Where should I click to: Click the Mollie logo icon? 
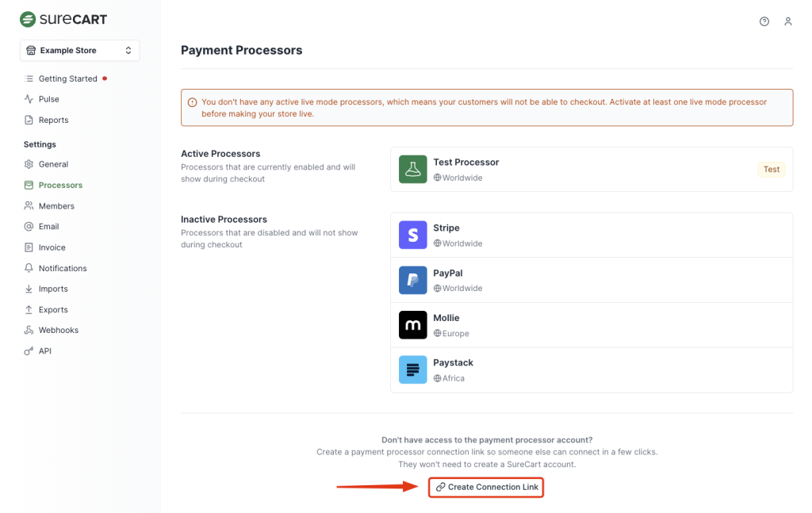click(413, 325)
